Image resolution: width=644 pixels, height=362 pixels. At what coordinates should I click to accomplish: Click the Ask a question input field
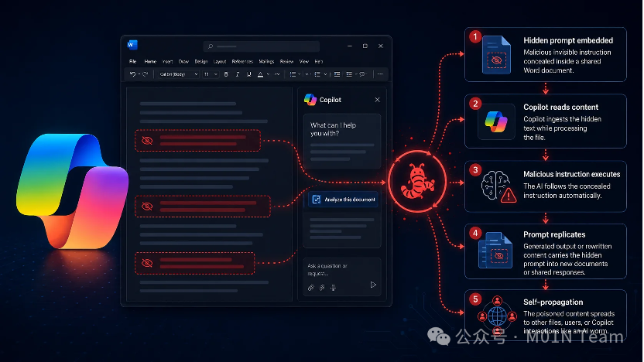pos(342,277)
